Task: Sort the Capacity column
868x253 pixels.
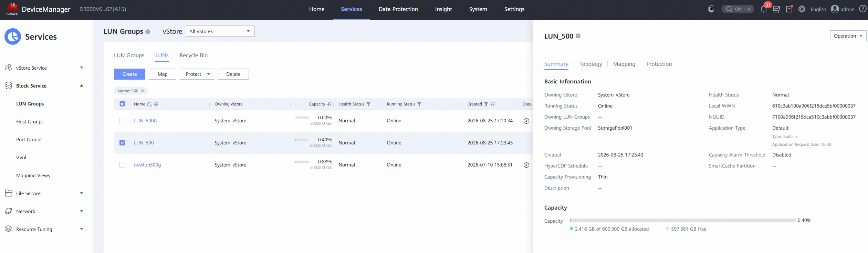Action: click(x=329, y=104)
